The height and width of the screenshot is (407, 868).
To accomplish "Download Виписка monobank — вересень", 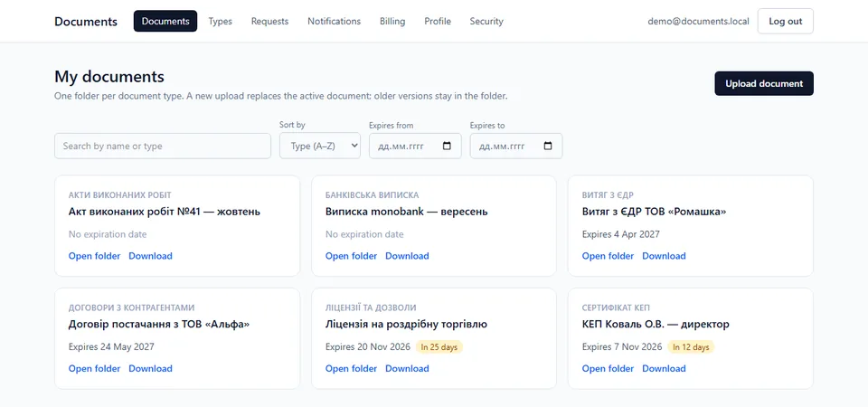I will coord(408,256).
